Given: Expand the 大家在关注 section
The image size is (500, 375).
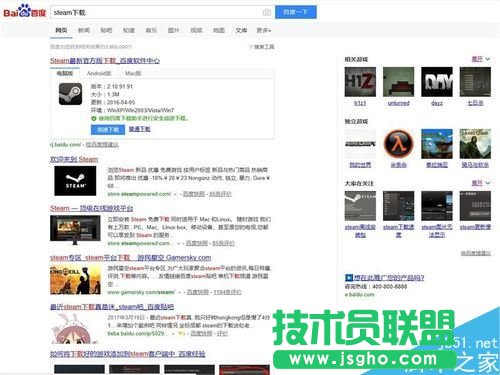Looking at the screenshot, I should pos(481,183).
